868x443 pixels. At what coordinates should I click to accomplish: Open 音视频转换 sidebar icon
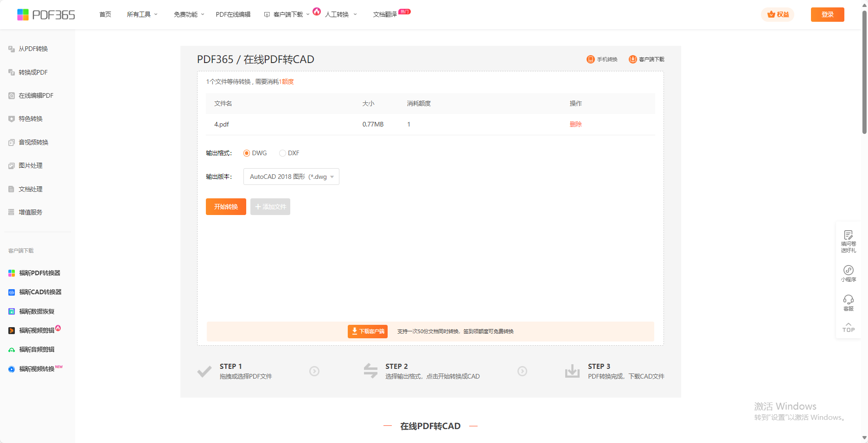pyautogui.click(x=12, y=142)
